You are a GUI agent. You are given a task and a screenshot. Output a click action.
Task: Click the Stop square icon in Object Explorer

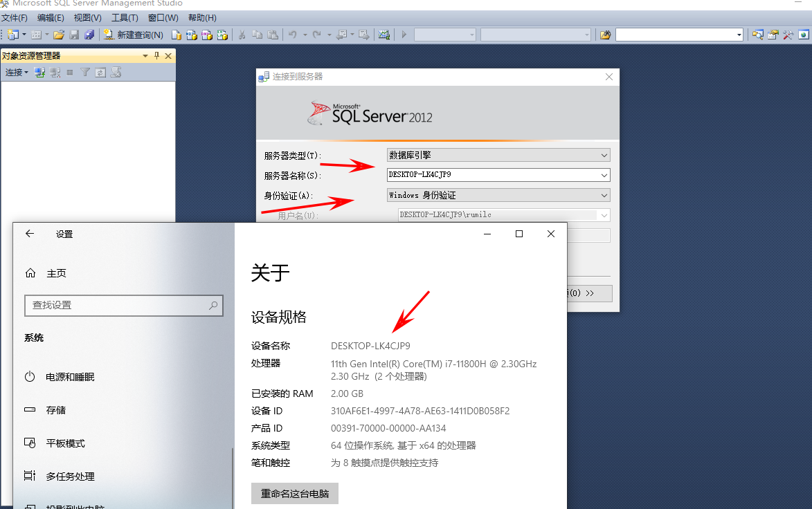tap(70, 73)
